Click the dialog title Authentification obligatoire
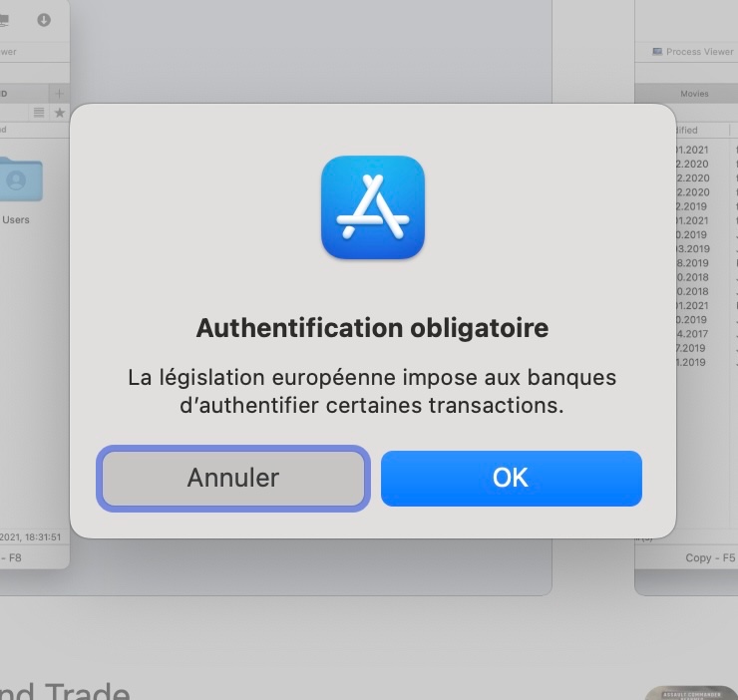Image resolution: width=738 pixels, height=700 pixels. point(372,328)
